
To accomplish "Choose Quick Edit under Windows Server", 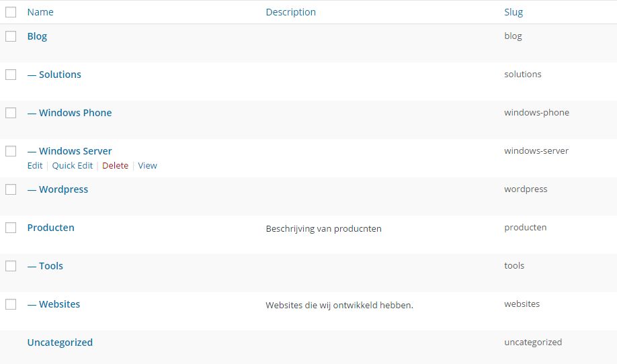I will (x=73, y=165).
